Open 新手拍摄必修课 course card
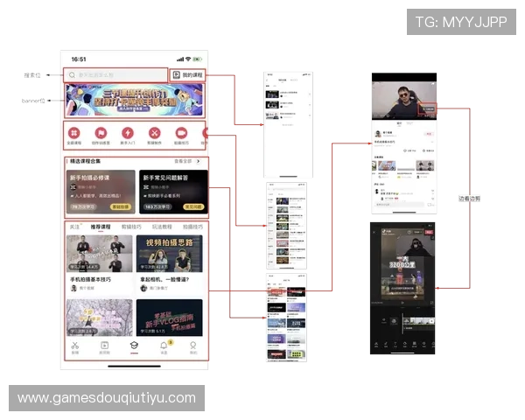Viewport: 525px width, 420px height. click(x=101, y=191)
